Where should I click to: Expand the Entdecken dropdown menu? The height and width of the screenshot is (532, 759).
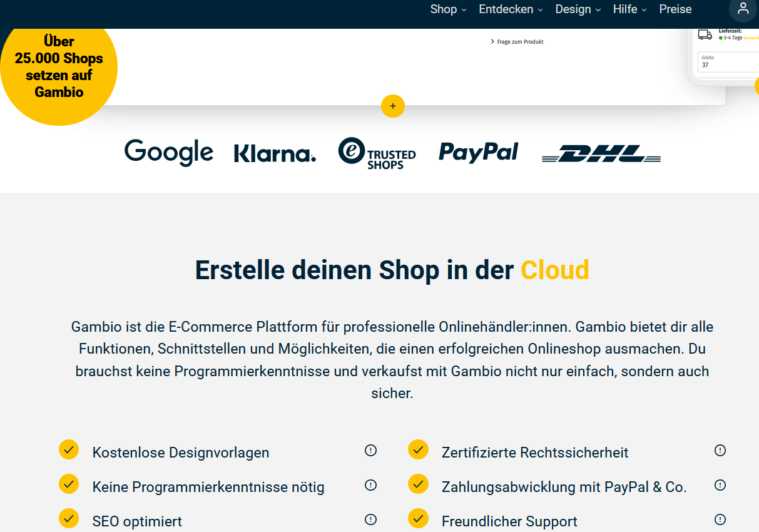(x=511, y=9)
